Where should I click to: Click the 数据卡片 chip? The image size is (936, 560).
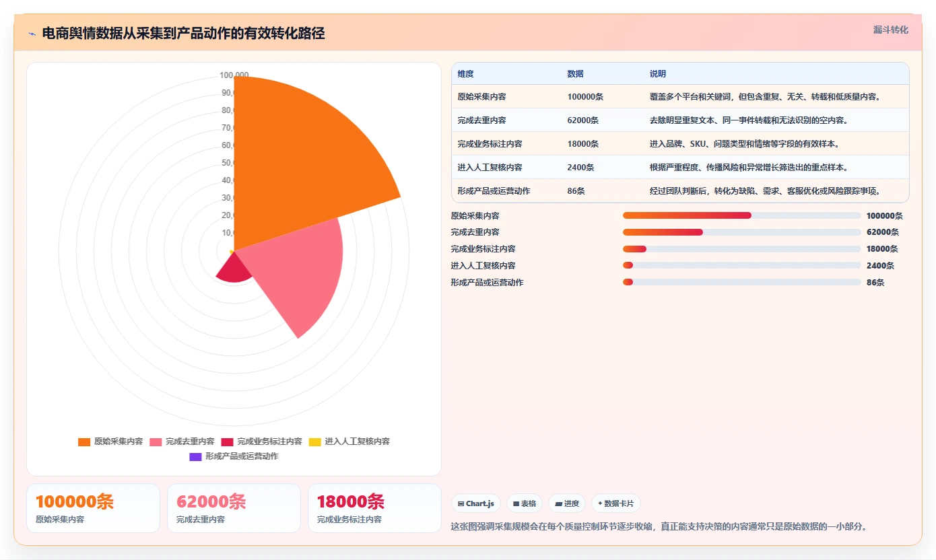(615, 503)
